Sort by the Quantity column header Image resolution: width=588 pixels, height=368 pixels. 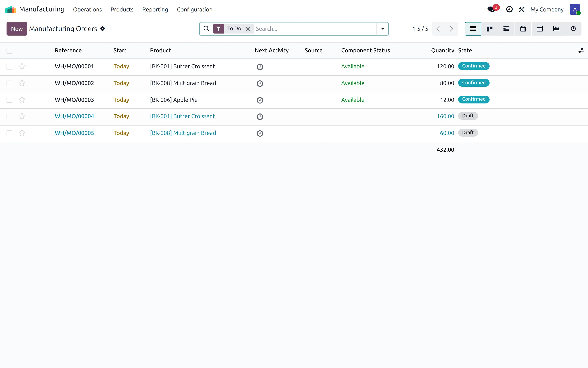tap(442, 50)
